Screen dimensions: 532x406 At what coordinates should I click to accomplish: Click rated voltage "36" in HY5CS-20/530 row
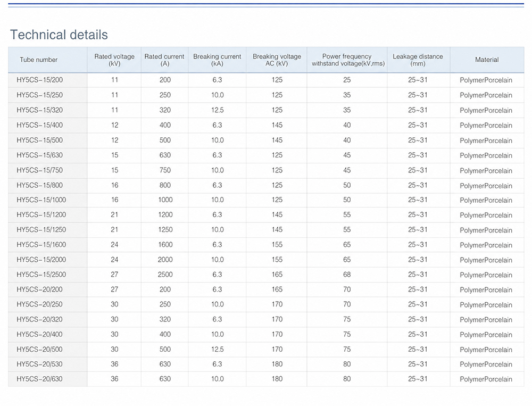[114, 364]
